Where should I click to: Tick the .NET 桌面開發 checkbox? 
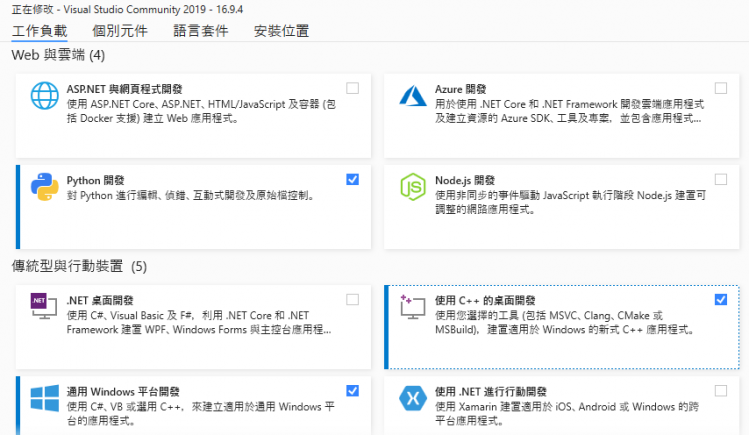pyautogui.click(x=352, y=299)
